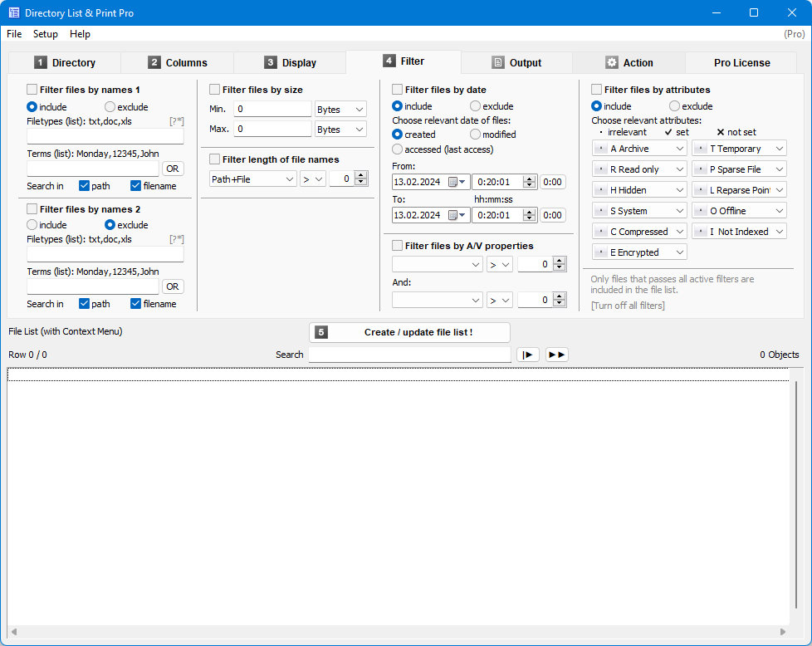The image size is (812, 646).
Task: Select accessed (last access) date option
Action: (x=397, y=149)
